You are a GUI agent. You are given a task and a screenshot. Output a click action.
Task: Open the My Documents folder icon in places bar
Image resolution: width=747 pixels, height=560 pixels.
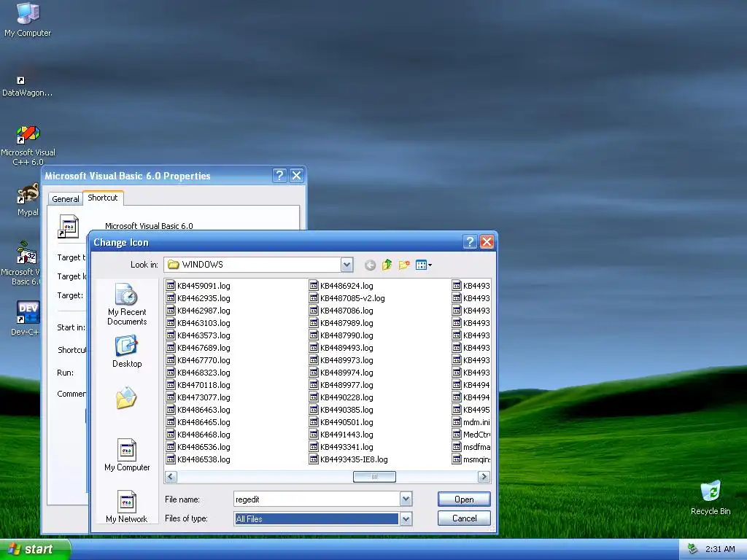coord(126,398)
